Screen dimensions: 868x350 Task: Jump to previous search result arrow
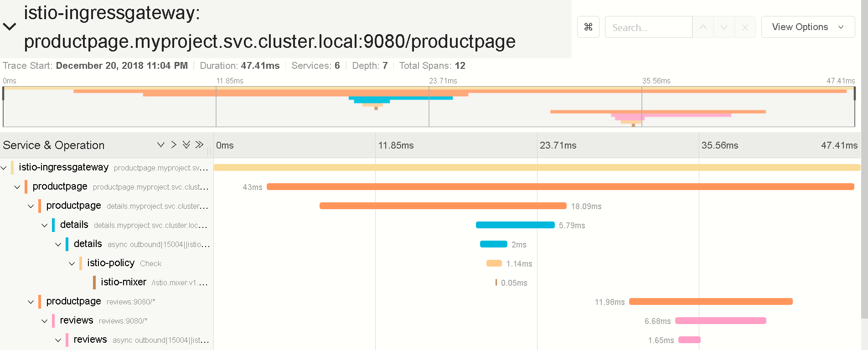703,27
